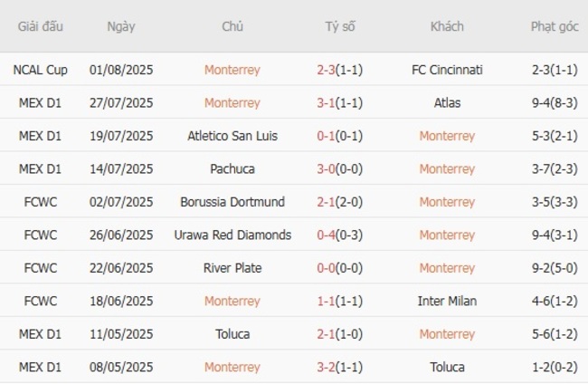Select Pachuca home team

(232, 168)
